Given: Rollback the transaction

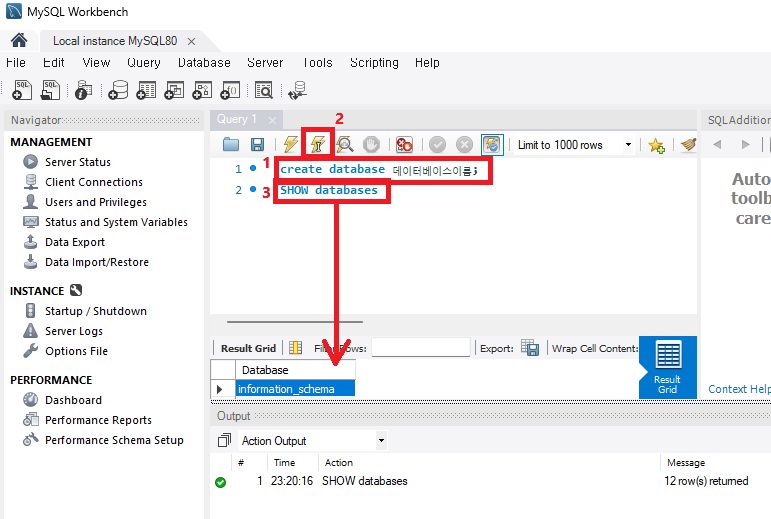Looking at the screenshot, I should point(464,144).
